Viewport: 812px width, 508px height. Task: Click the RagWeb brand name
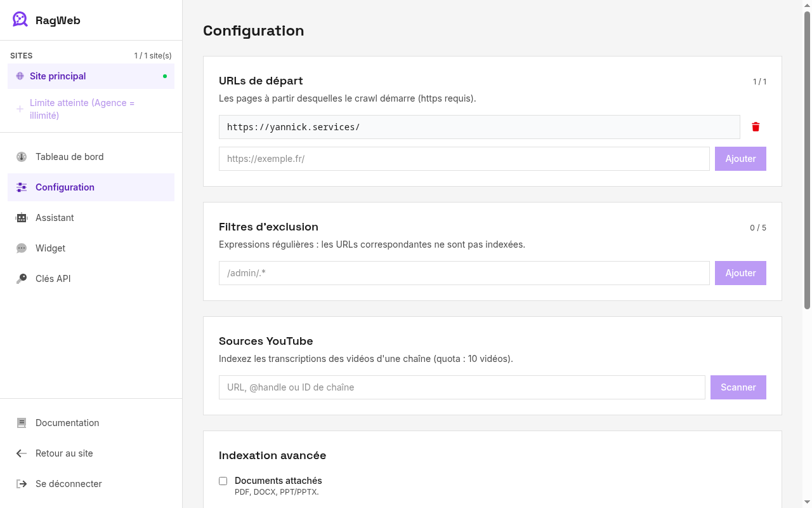point(58,20)
